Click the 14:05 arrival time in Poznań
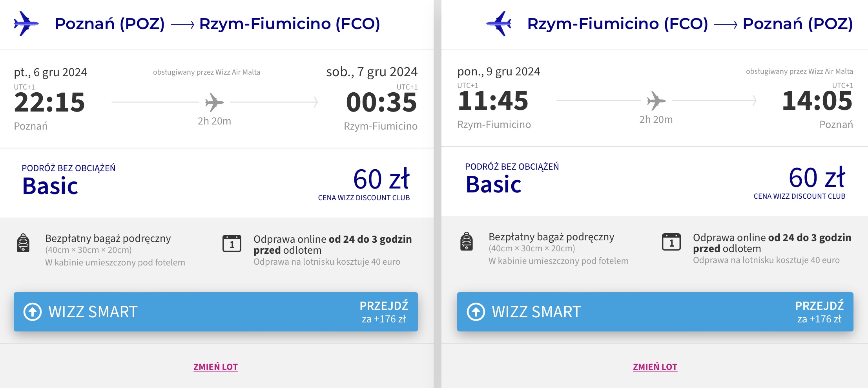 point(817,101)
